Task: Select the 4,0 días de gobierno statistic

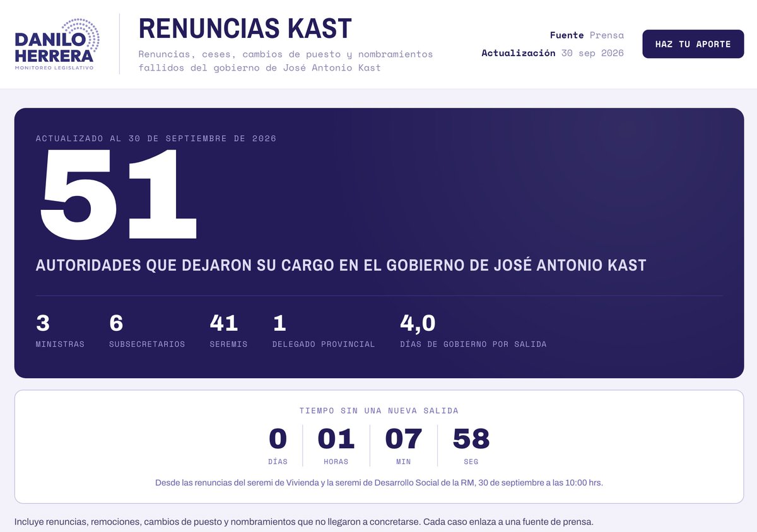Action: 473,331
